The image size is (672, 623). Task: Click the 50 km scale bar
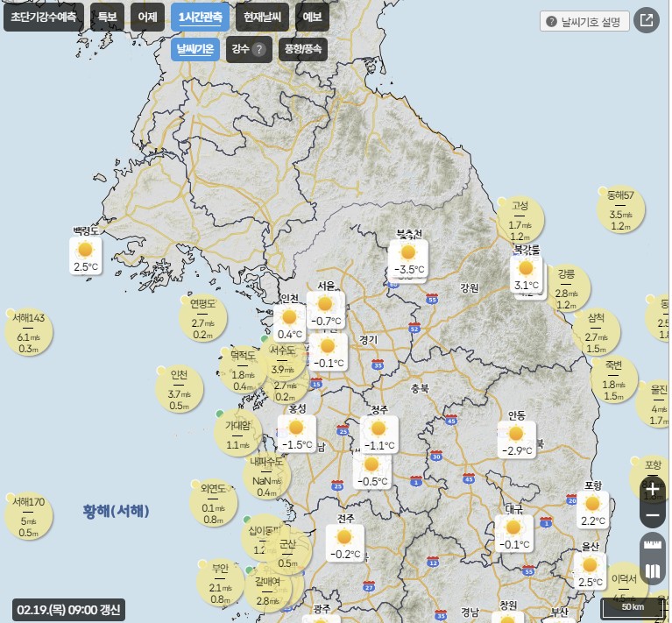click(x=633, y=606)
